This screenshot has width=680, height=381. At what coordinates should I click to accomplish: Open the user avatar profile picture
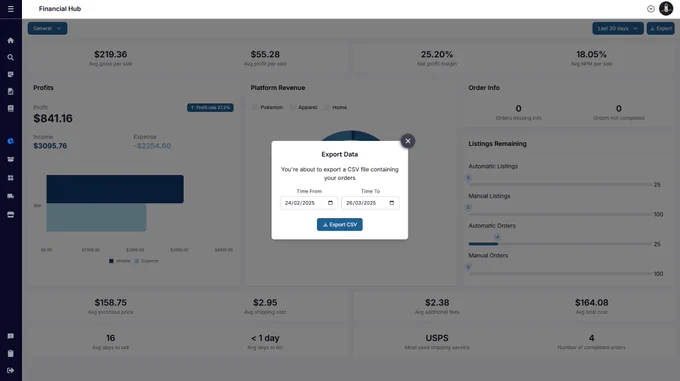point(666,8)
